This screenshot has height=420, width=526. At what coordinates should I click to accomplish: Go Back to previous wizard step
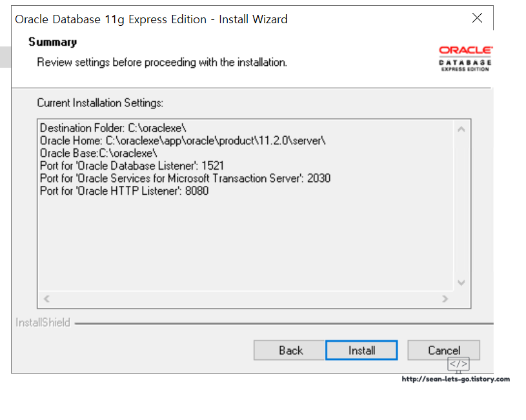(289, 350)
